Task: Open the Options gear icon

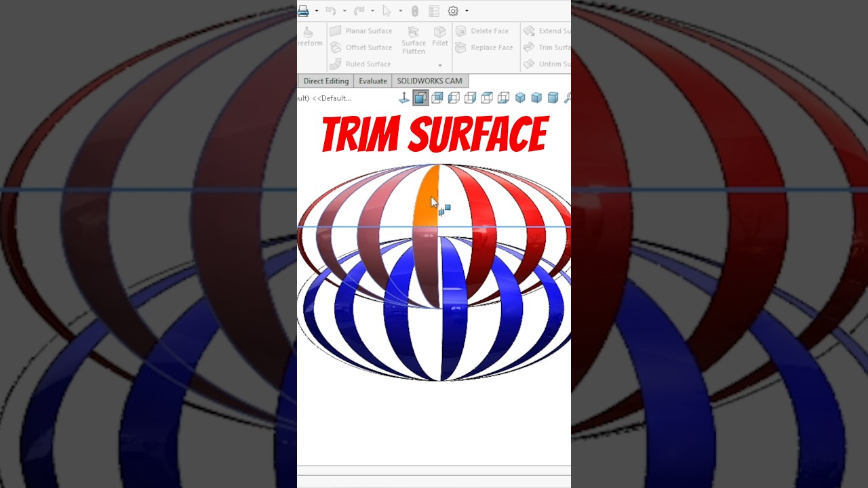Action: 453,11
